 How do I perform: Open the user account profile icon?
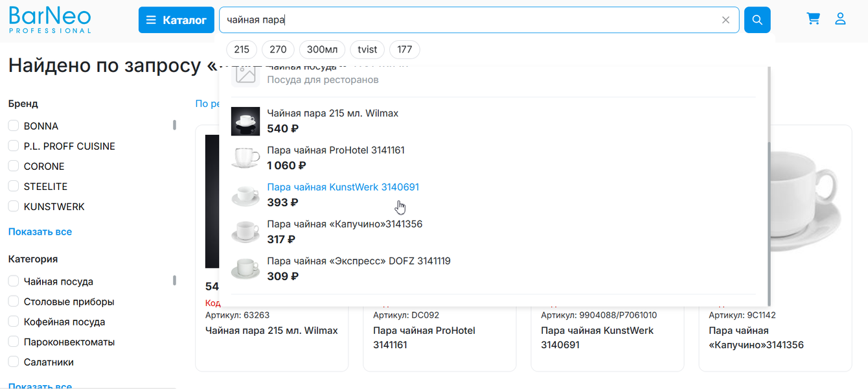point(840,19)
